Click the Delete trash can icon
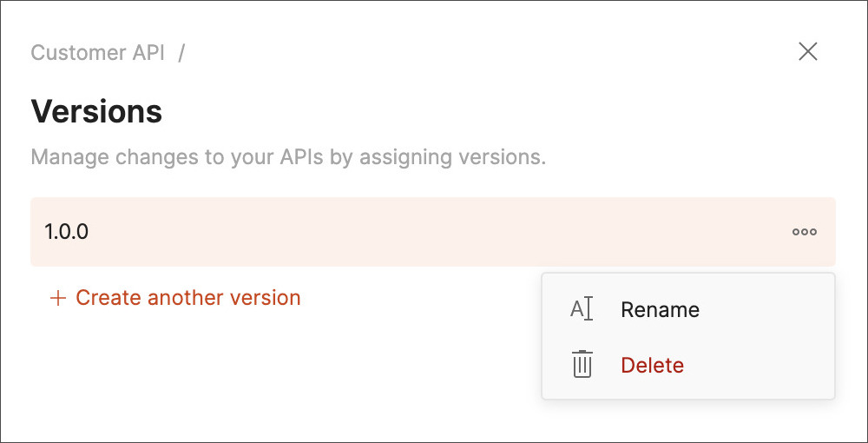Image resolution: width=868 pixels, height=443 pixels. pyautogui.click(x=582, y=364)
